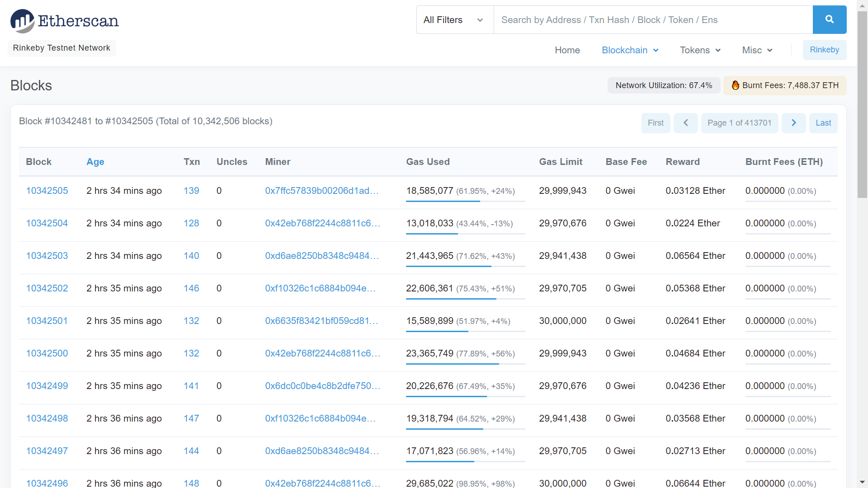This screenshot has width=868, height=488.
Task: Open block 10342503
Action: click(x=47, y=256)
